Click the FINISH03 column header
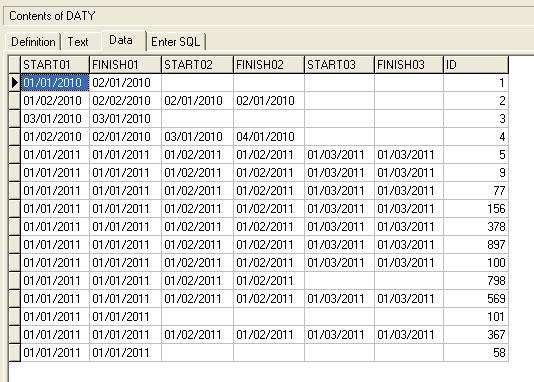Screen dimensions: 534x382 pos(409,65)
